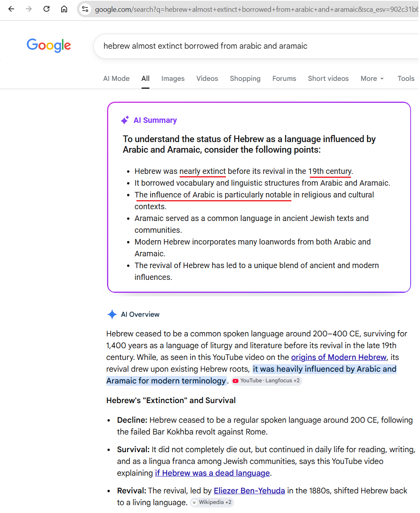Open the Videos tab
The height and width of the screenshot is (513, 420).
click(207, 79)
